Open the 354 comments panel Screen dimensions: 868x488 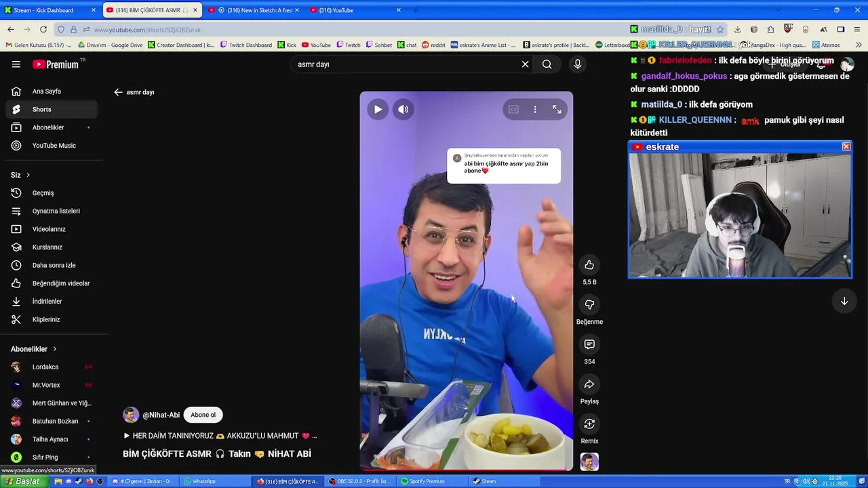(589, 344)
